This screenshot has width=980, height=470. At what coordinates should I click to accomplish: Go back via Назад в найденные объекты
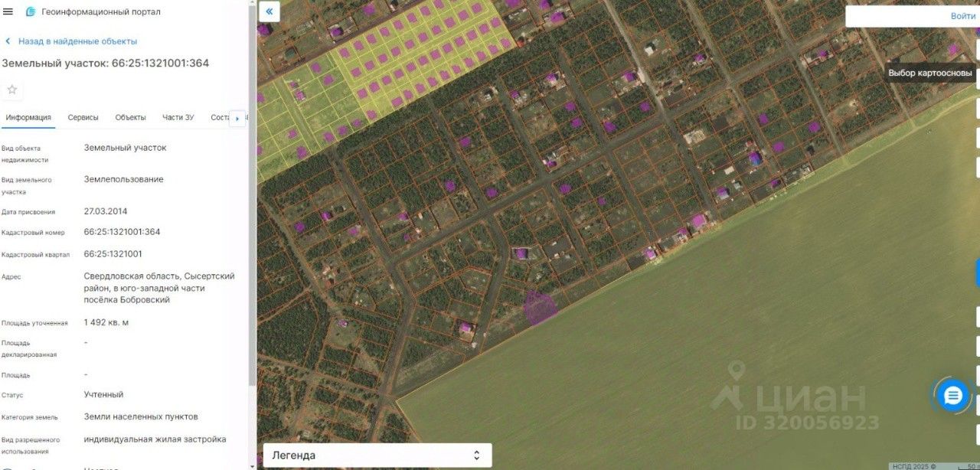(71, 41)
